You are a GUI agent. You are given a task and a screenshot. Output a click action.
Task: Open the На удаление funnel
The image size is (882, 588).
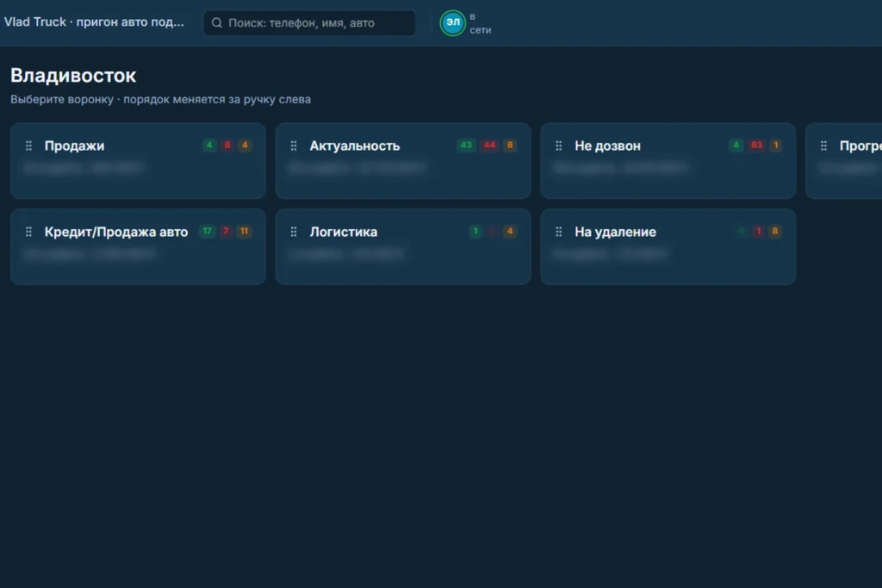[668, 247]
